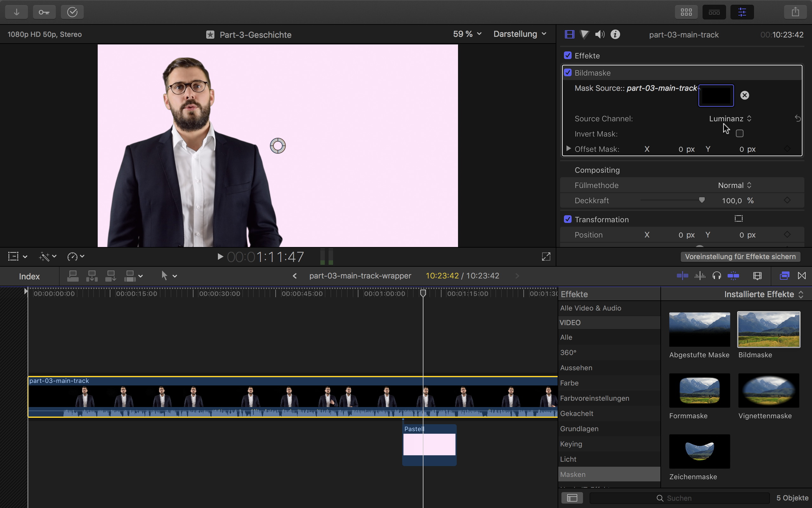Viewport: 812px width, 508px height.
Task: Click the Transformation on-screen controls icon
Action: tap(738, 219)
